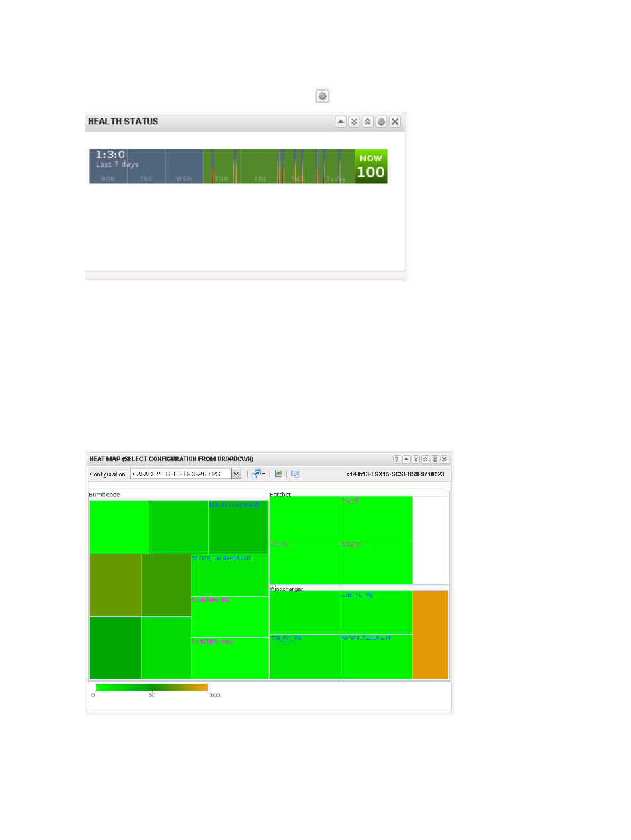The image size is (631, 840).
Task: Click the 1:3:0 health counter text
Action: pyautogui.click(x=110, y=155)
